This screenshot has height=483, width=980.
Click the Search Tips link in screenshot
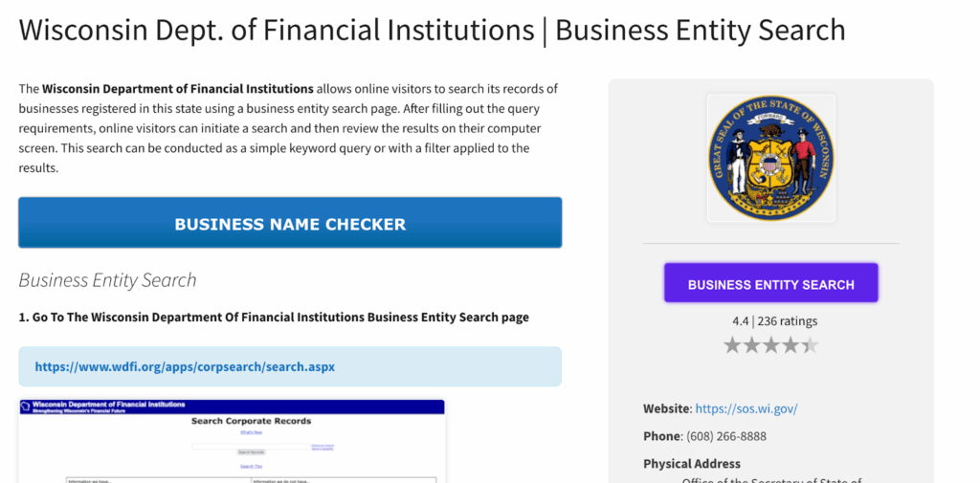(x=251, y=466)
